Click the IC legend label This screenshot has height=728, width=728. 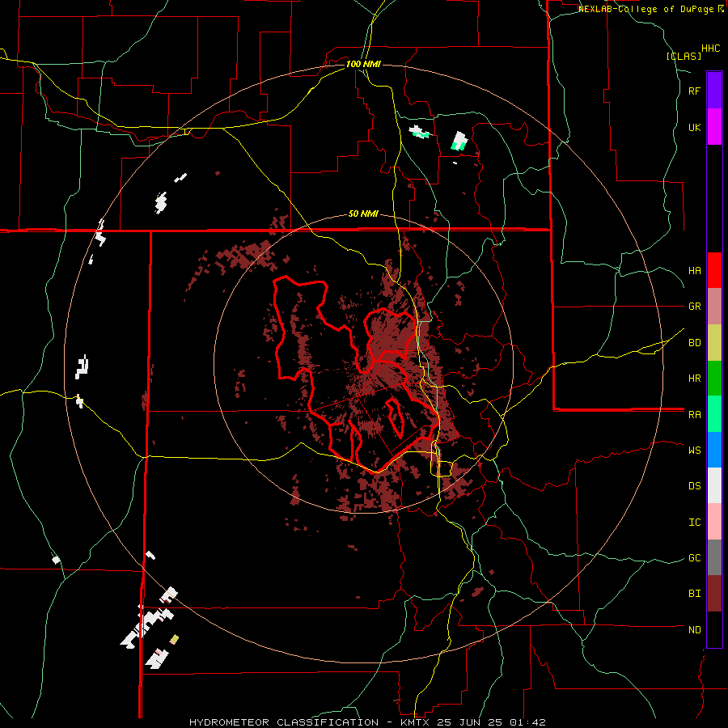pyautogui.click(x=694, y=522)
